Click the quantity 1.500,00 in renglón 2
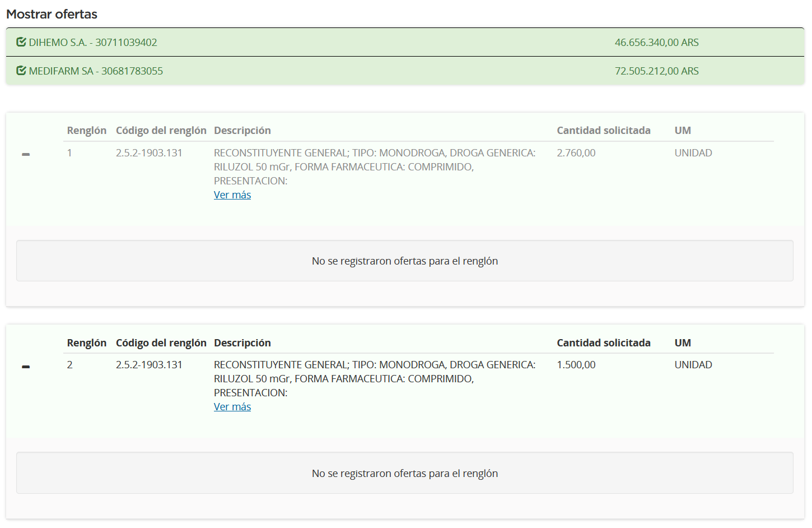Image resolution: width=812 pixels, height=528 pixels. [x=576, y=365]
